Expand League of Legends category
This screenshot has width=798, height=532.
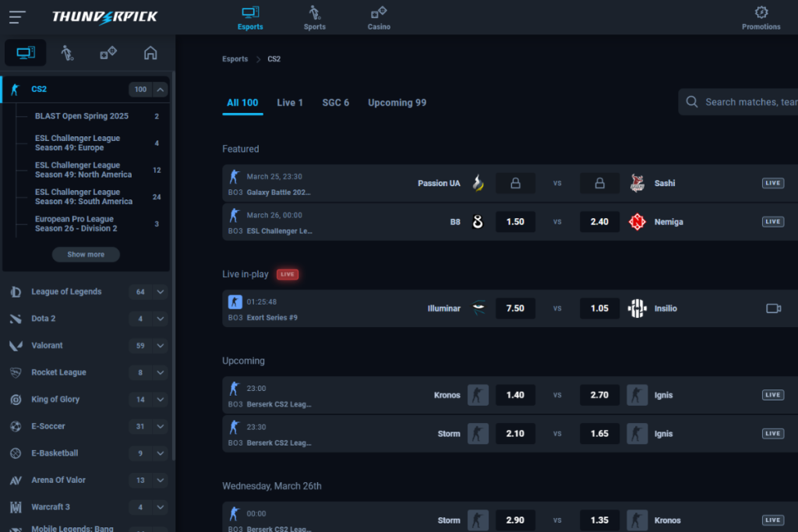pos(161,292)
